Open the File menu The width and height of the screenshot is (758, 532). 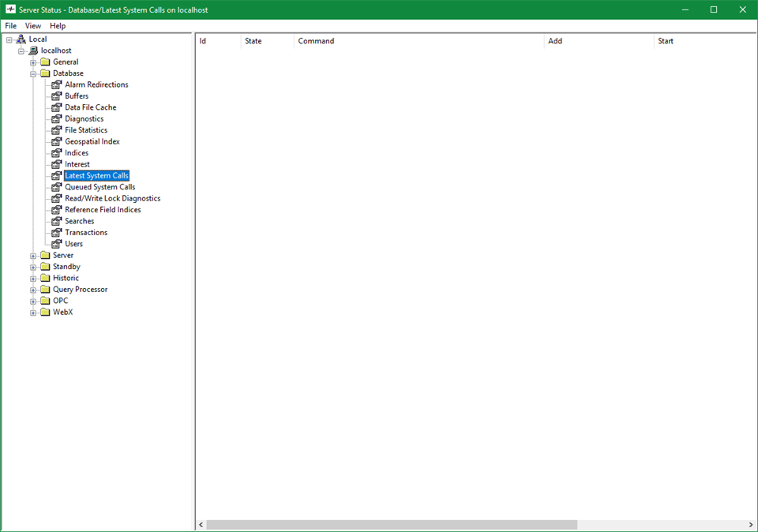pyautogui.click(x=11, y=26)
